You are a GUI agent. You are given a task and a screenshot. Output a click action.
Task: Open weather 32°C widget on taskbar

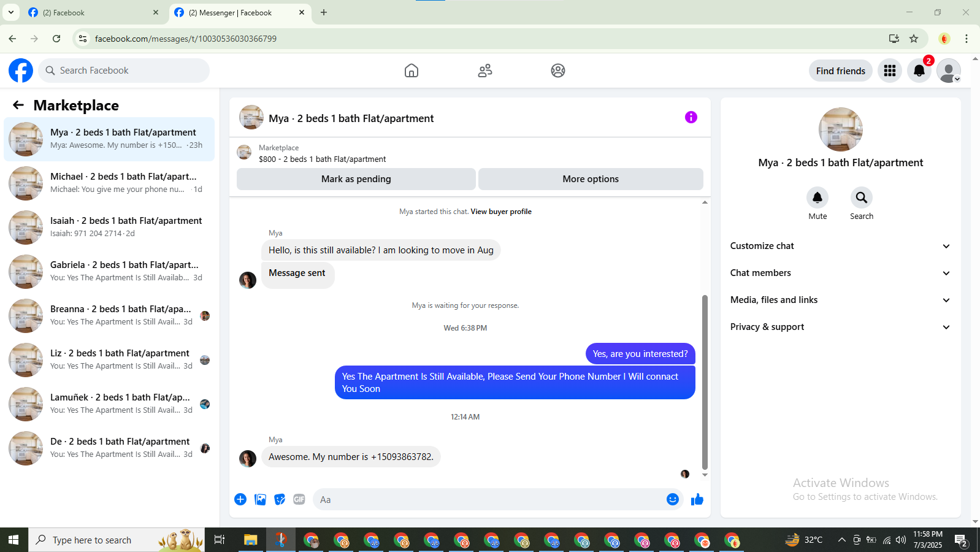point(804,540)
